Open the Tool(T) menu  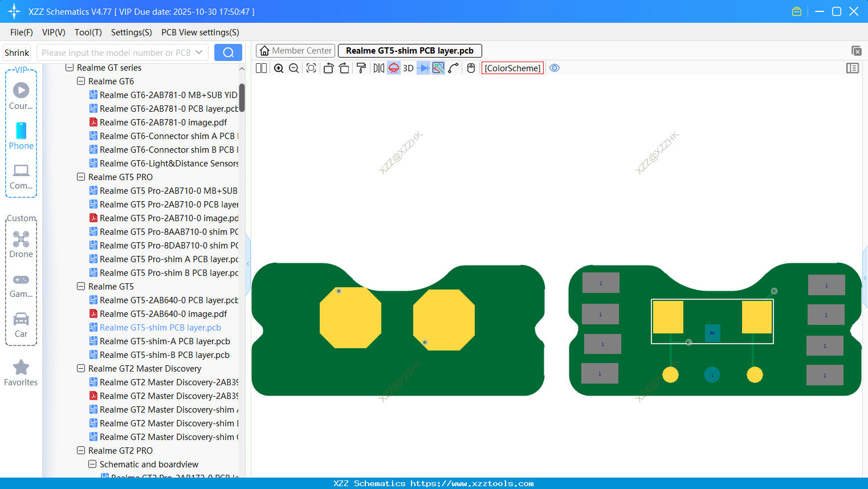click(x=88, y=32)
